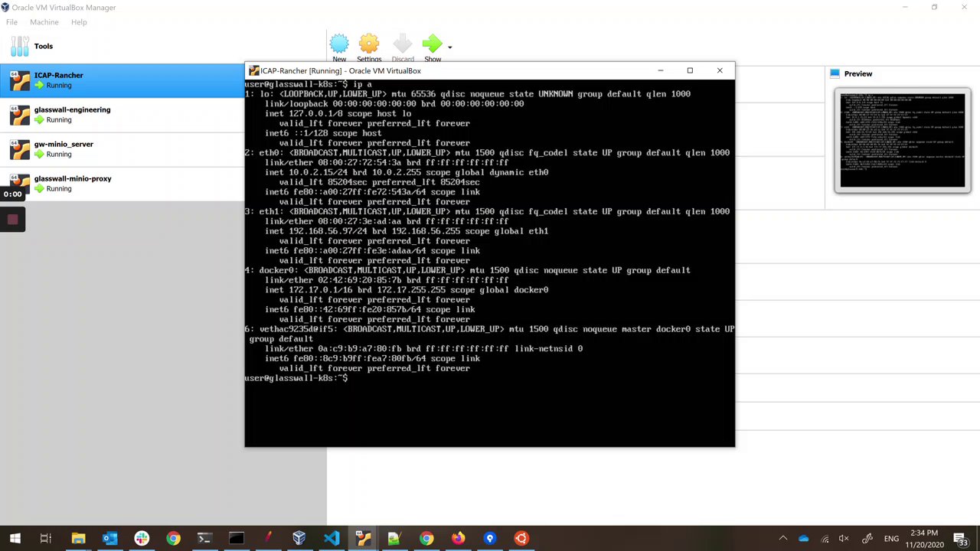Show hidden system tray icons
980x551 pixels.
pyautogui.click(x=783, y=539)
